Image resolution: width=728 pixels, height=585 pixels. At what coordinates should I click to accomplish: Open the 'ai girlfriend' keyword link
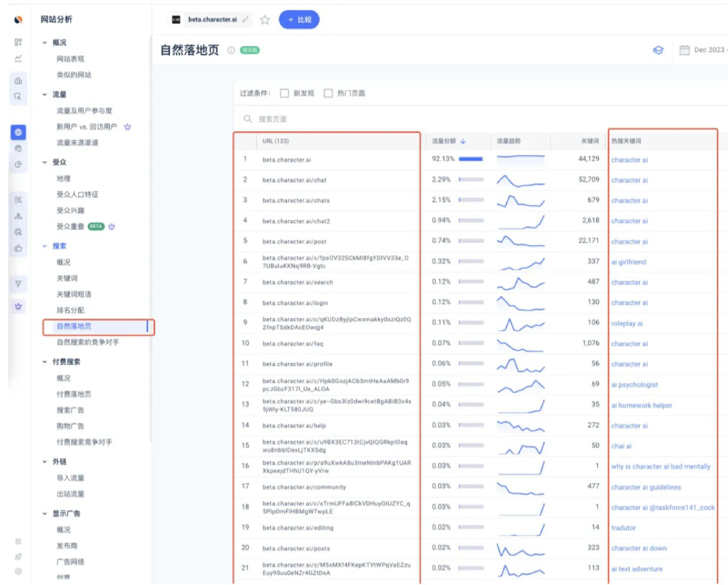[628, 262]
